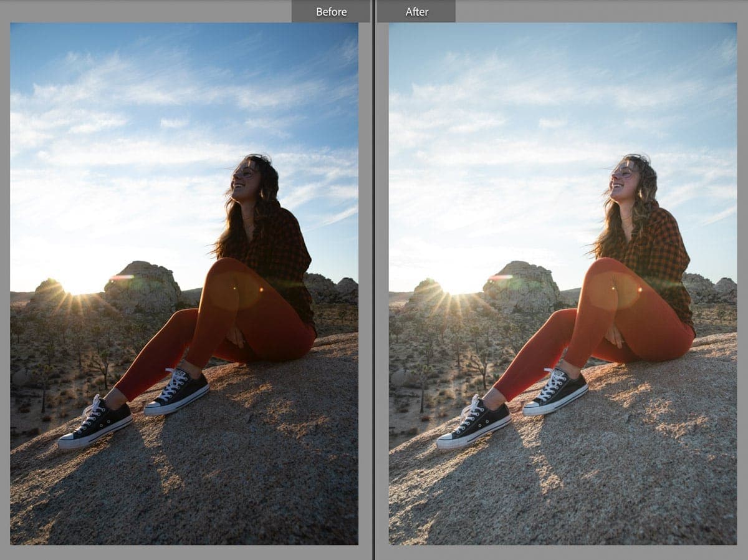Select the Before photo preview

tap(185, 284)
